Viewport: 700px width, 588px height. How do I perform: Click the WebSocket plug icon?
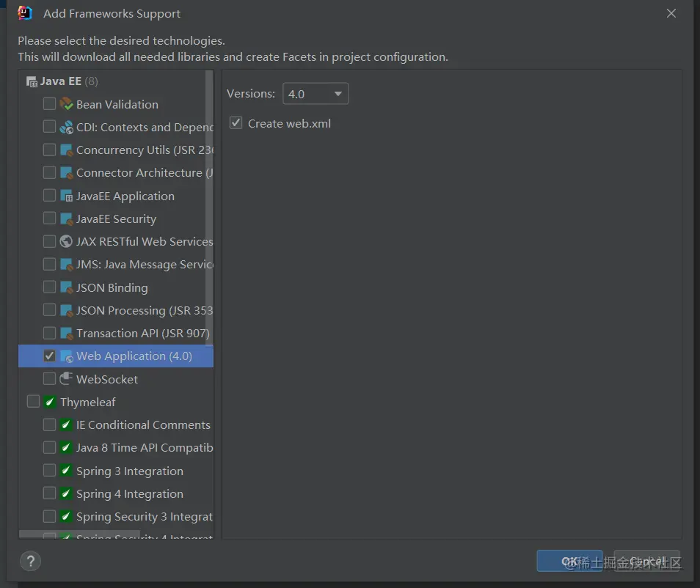pos(66,379)
